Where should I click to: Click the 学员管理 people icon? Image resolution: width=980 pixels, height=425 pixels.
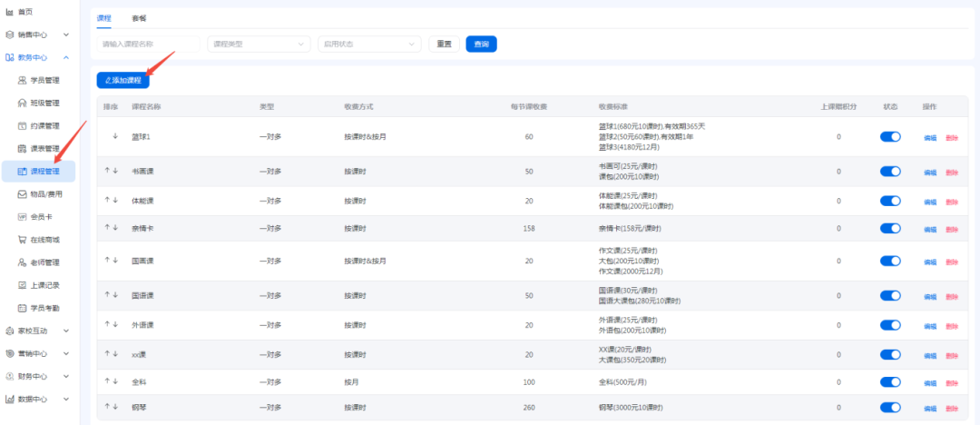pos(23,80)
